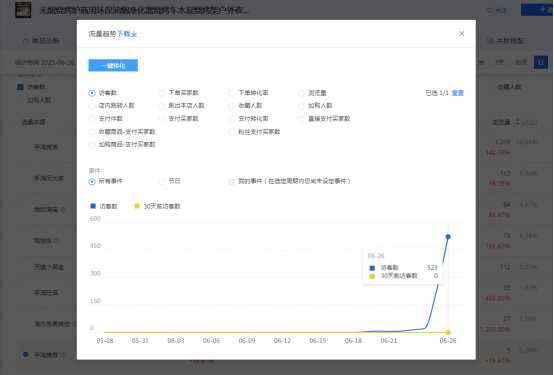The image size is (554, 375).
Task: Click the 统计时间 2021-06-26 date text
Action: [x=45, y=63]
